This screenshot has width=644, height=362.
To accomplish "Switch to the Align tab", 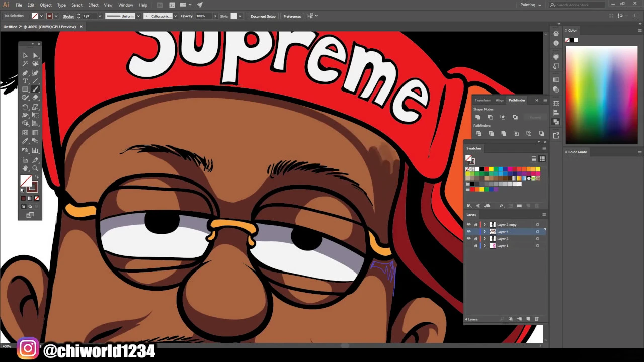I will (500, 100).
